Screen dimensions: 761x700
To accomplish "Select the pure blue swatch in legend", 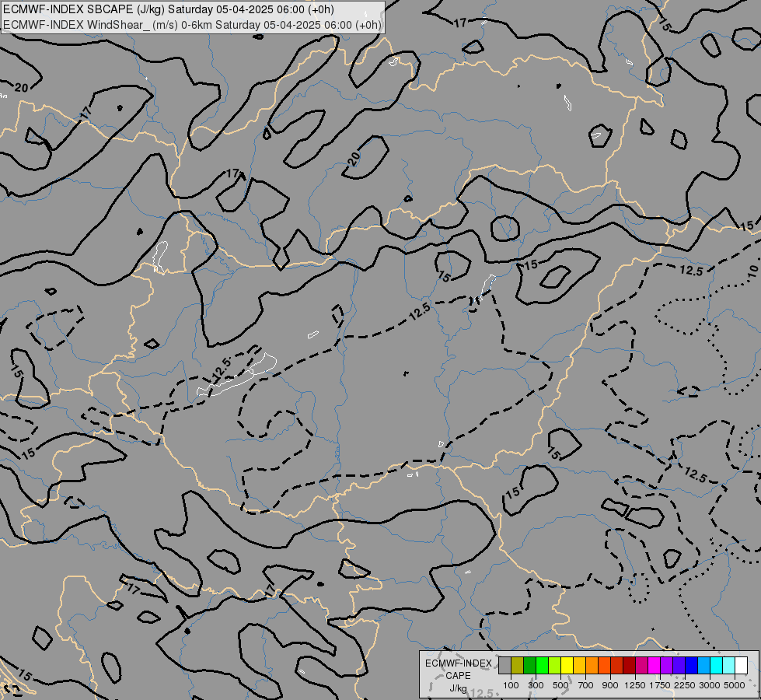I will pyautogui.click(x=692, y=665).
